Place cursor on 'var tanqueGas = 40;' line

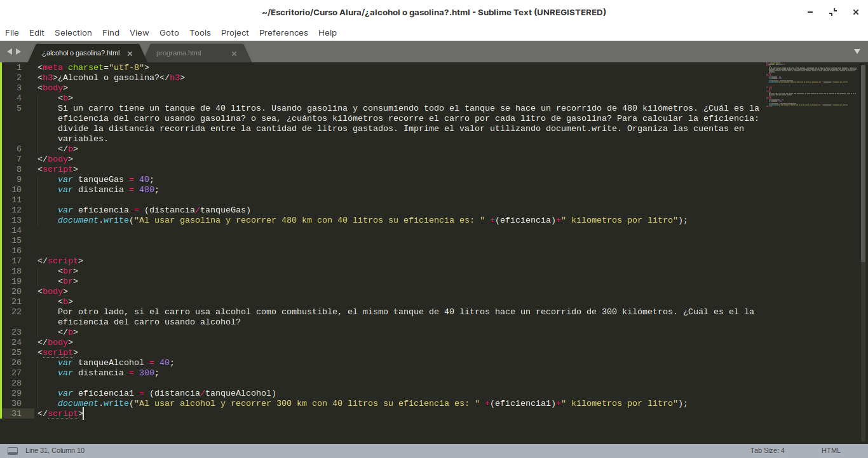(x=106, y=179)
